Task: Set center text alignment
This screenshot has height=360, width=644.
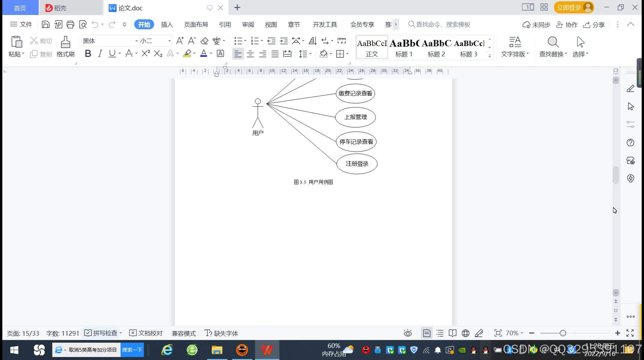Action: 250,54
